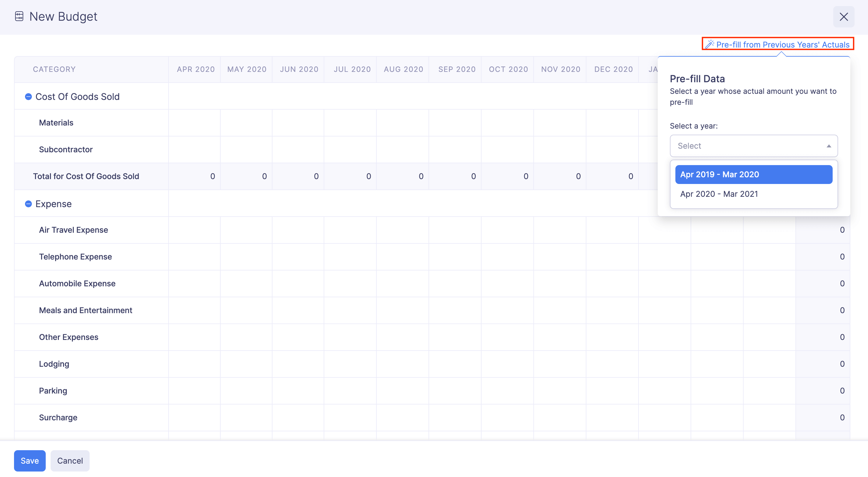Image resolution: width=868 pixels, height=477 pixels.
Task: Click Telephone Expense AUG 2020 cell
Action: [x=403, y=257]
